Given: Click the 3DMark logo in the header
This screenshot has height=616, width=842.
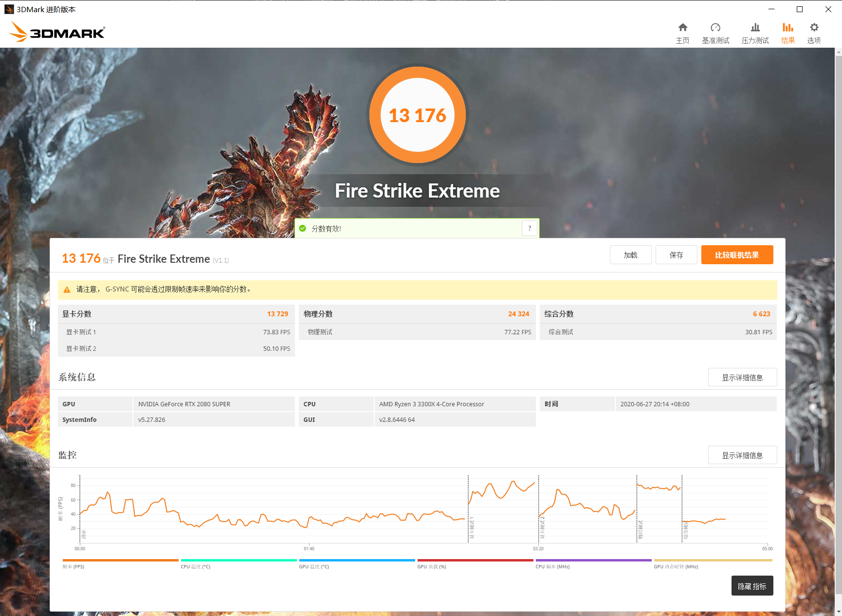Looking at the screenshot, I should [56, 32].
